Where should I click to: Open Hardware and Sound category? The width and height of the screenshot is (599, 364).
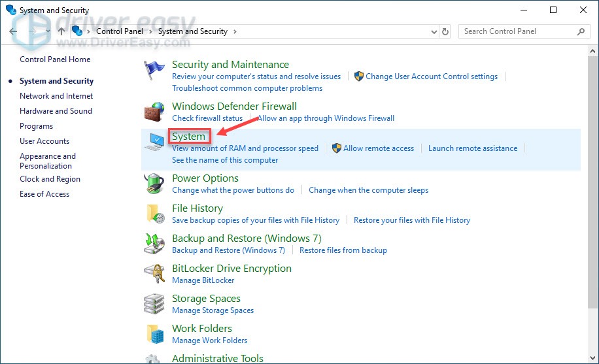click(56, 110)
